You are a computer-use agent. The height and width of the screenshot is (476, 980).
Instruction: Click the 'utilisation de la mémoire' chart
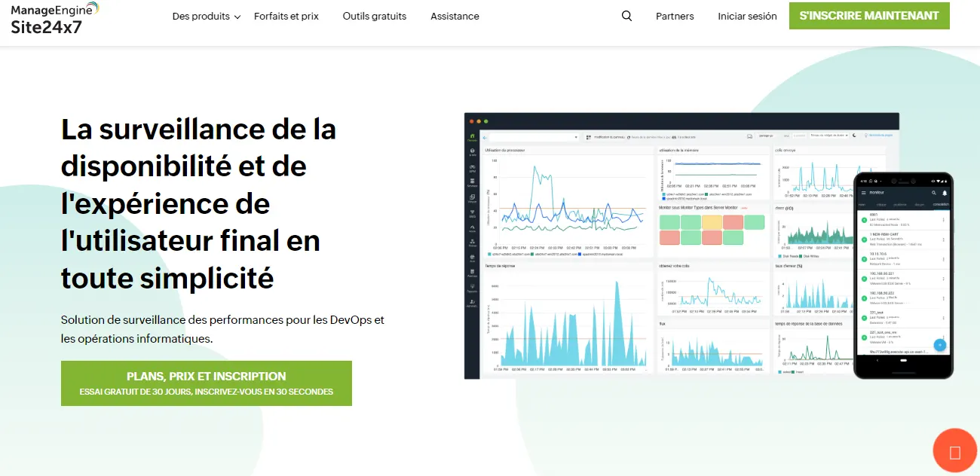tap(712, 173)
